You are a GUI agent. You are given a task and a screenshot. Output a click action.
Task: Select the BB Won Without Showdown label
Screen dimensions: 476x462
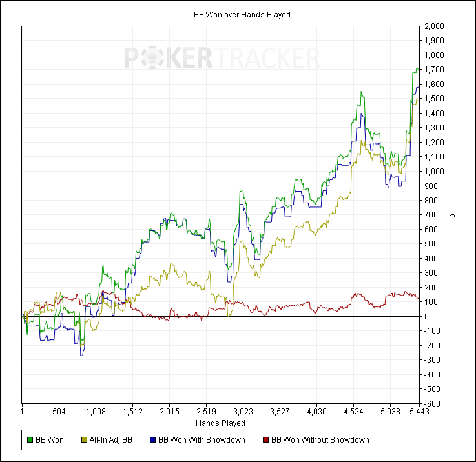tap(320, 440)
